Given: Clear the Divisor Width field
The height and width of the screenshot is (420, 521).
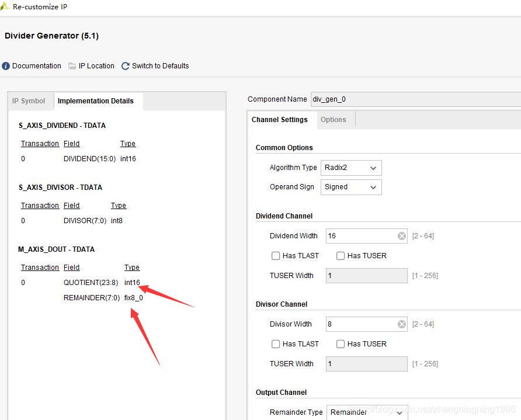Looking at the screenshot, I should click(x=402, y=324).
